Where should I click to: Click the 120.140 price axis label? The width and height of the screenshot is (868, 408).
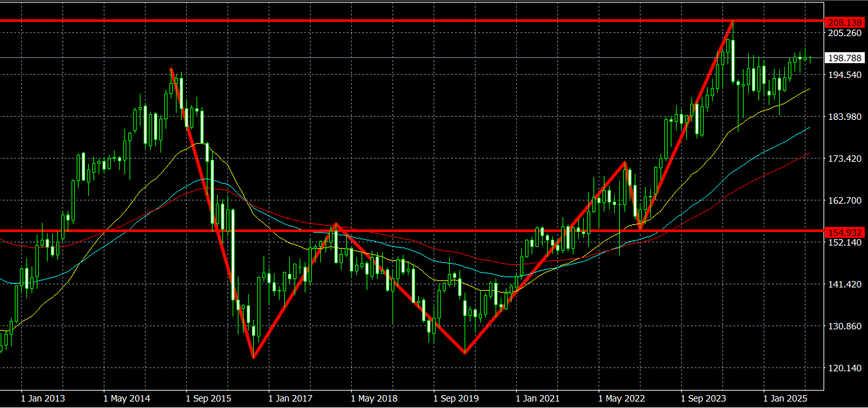[844, 368]
